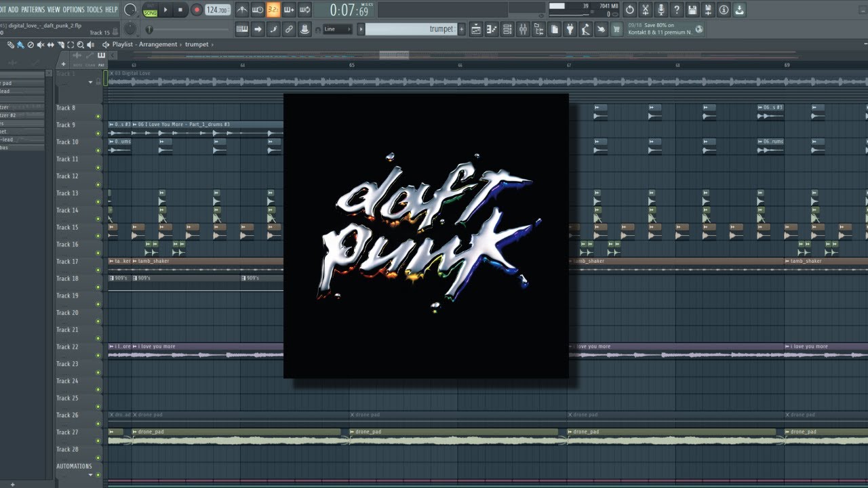Click the song position slider handle
The image size is (868, 488).
pos(149,29)
